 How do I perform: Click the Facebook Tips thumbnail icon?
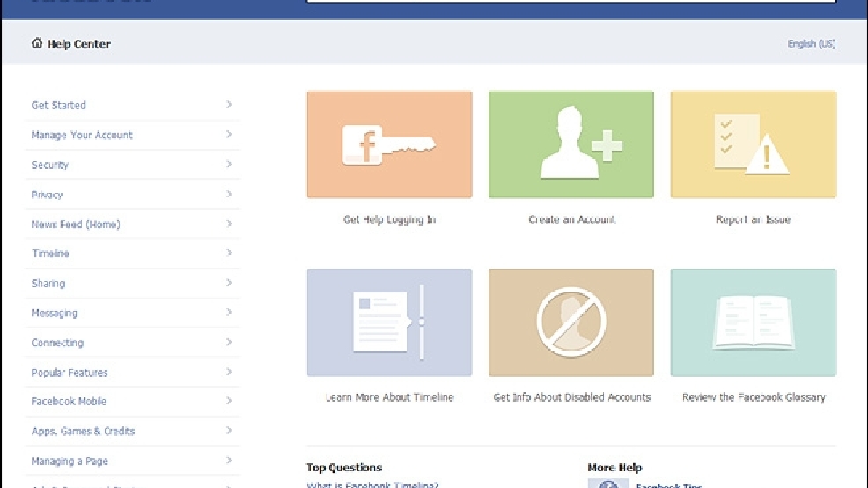tap(607, 484)
